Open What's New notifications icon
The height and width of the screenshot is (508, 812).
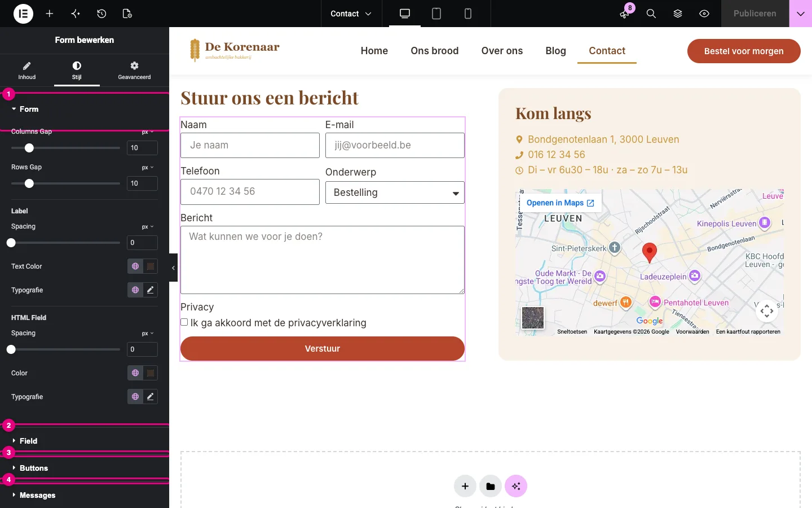pos(624,14)
